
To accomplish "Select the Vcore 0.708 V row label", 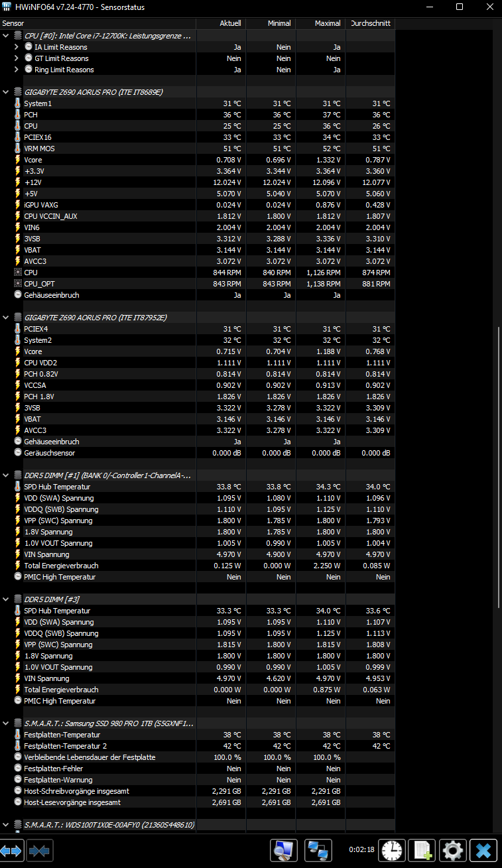I will click(33, 160).
